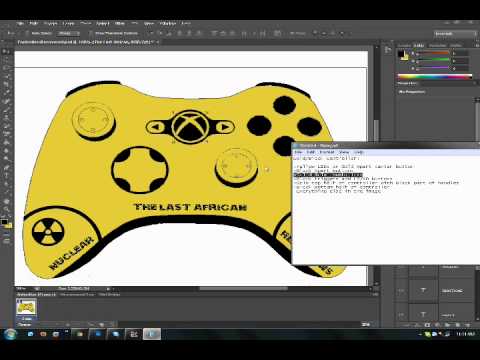Switch to Measurement Log tab
Screen dimensions: 480x360
click(76, 294)
